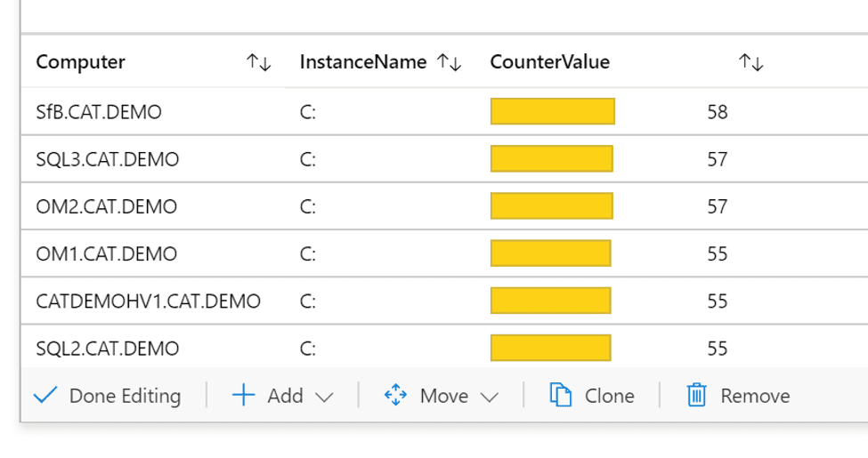Select the SQL3.CAT.DEMO row

[107, 160]
